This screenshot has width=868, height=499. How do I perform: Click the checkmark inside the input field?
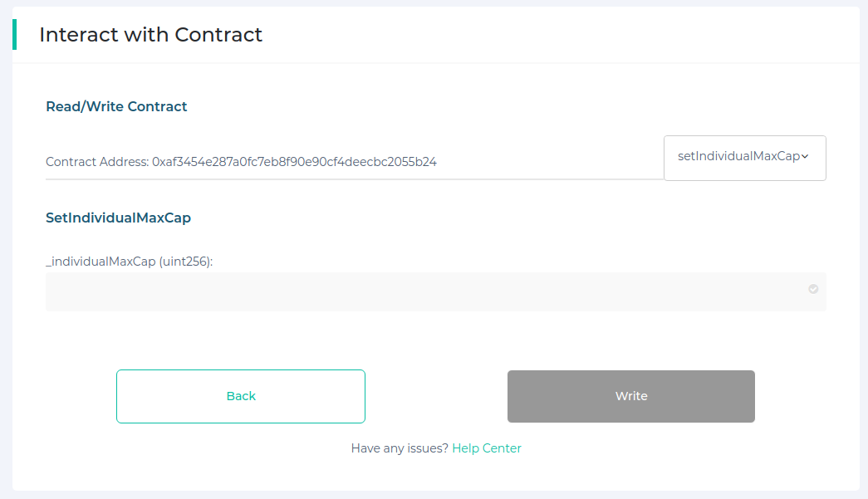(813, 289)
